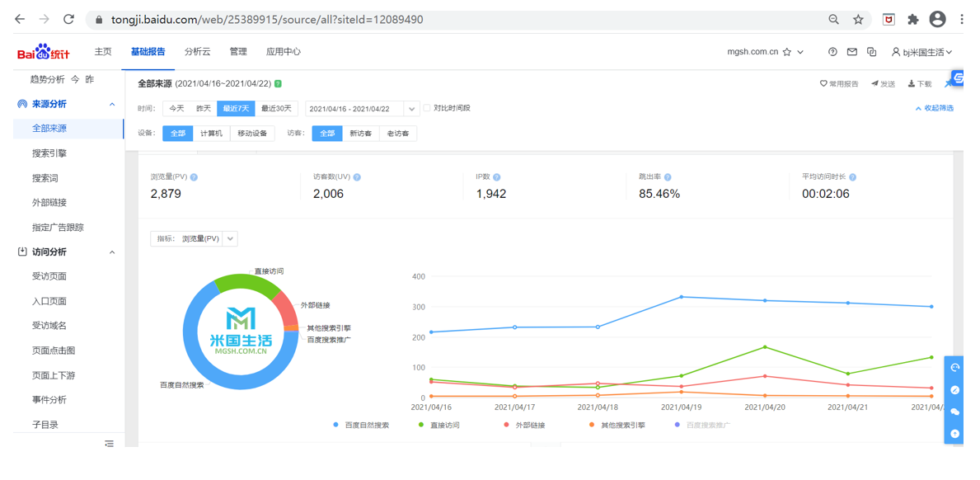This screenshot has height=480, width=980.
Task: Click the download (下载) icon
Action: [x=912, y=84]
